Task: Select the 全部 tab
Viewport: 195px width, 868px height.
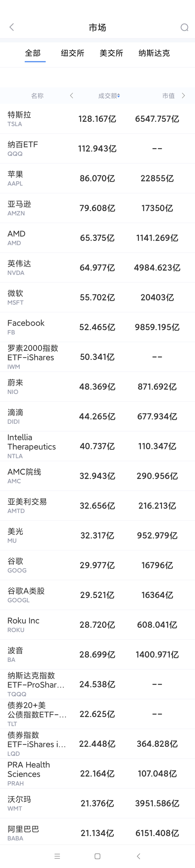Action: tap(33, 53)
